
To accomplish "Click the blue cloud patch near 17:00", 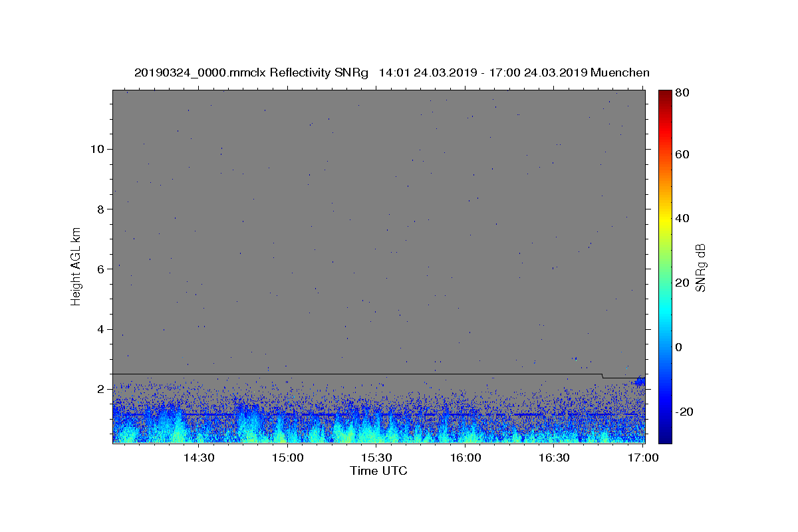I will click(x=640, y=381).
